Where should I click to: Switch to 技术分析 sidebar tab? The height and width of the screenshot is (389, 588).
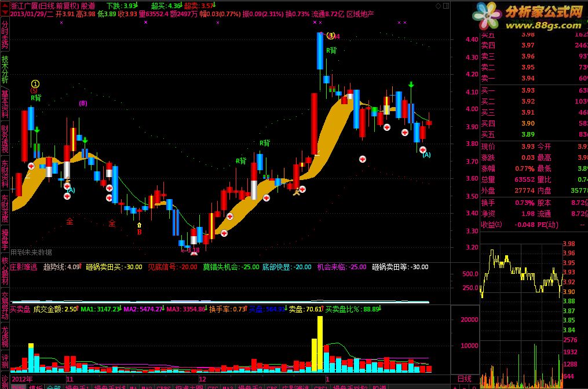click(5, 69)
